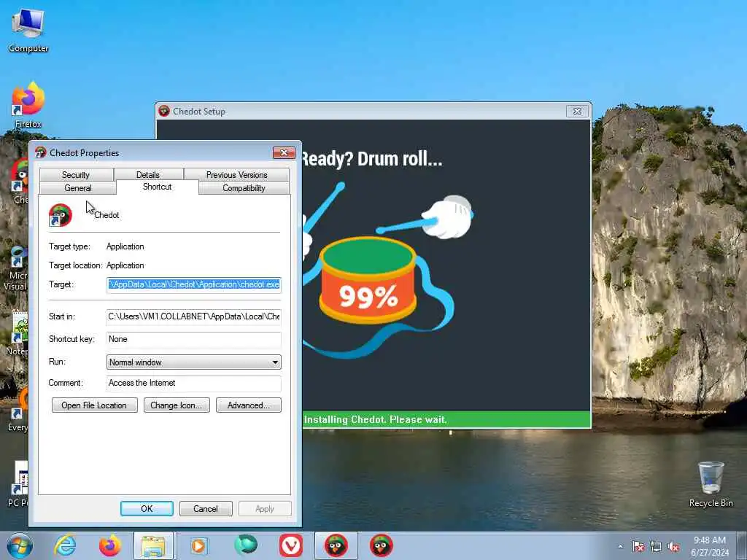This screenshot has width=747, height=560.
Task: Select the Shortcut tab
Action: coord(158,187)
